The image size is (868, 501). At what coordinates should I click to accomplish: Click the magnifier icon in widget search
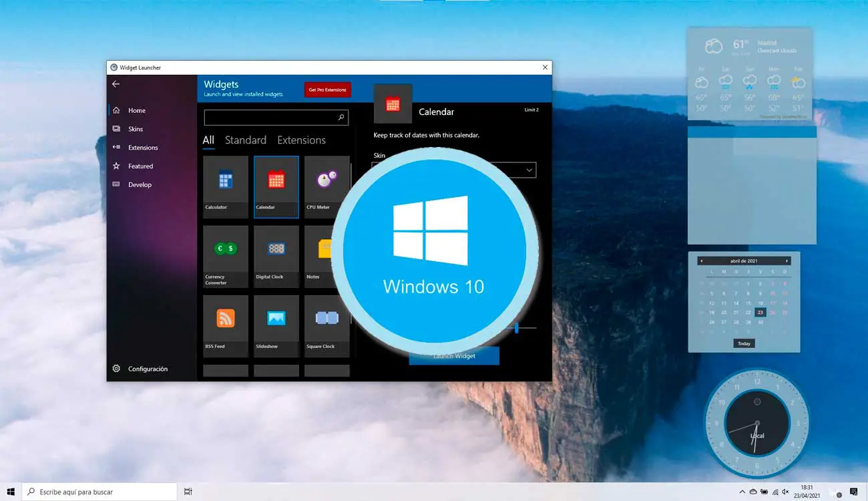point(341,117)
